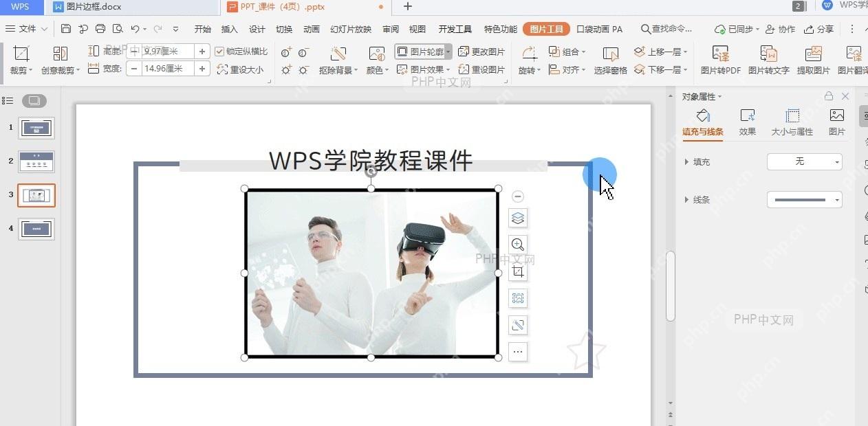Click the 抠除背景 remove background icon
Viewport: 868px width, 426px height.
click(338, 54)
